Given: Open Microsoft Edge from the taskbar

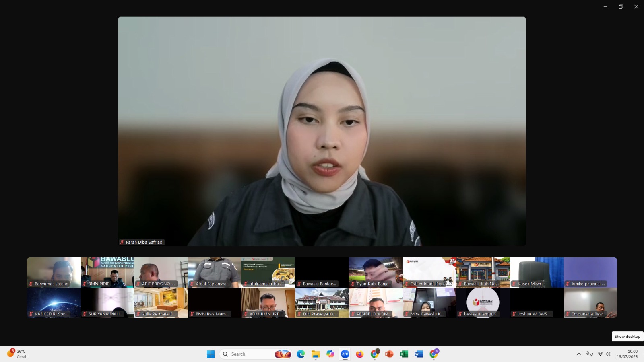Looking at the screenshot, I should tap(301, 354).
